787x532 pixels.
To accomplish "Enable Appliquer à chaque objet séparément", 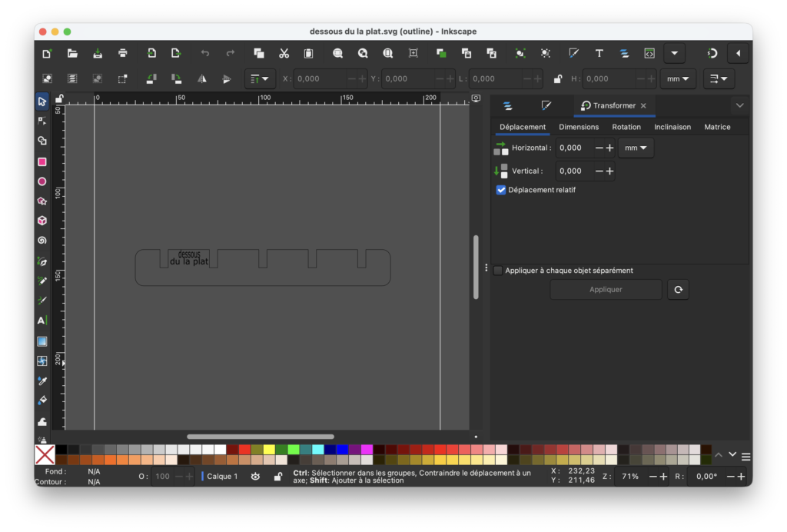I will tap(499, 271).
